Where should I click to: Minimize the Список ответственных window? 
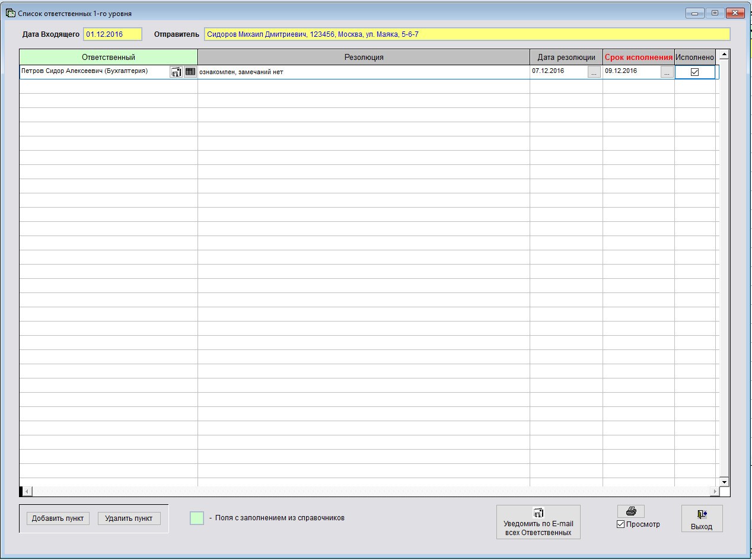[694, 13]
